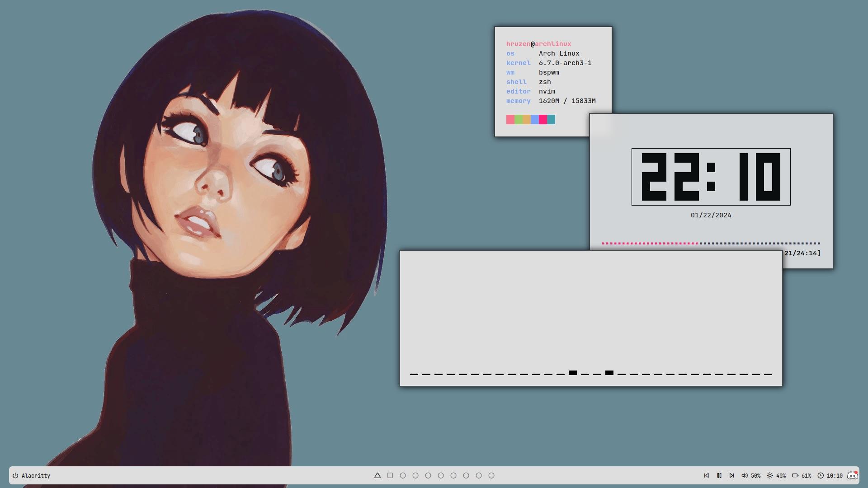868x488 pixels.
Task: Click the Discord icon with notification badge
Action: coord(852,475)
